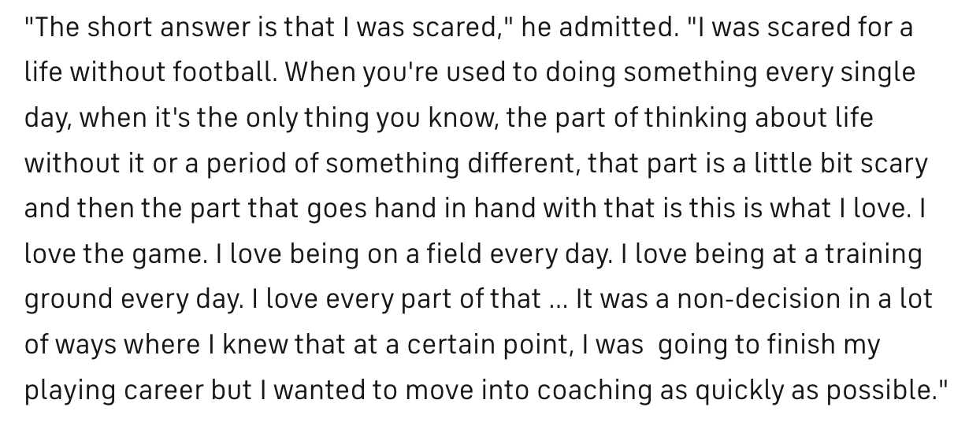Click the word "single" in the second line
The width and height of the screenshot is (980, 422).
coord(877,74)
